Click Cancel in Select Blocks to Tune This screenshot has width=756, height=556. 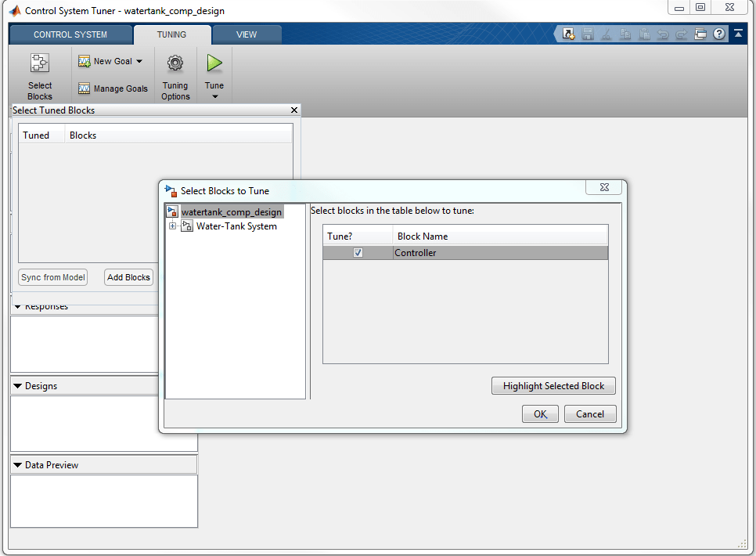(x=589, y=414)
